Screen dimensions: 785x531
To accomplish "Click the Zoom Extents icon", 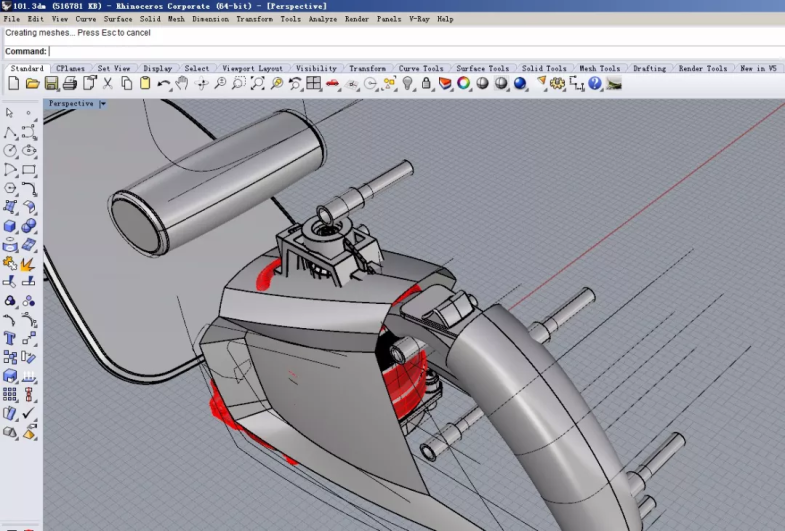I will click(x=257, y=84).
